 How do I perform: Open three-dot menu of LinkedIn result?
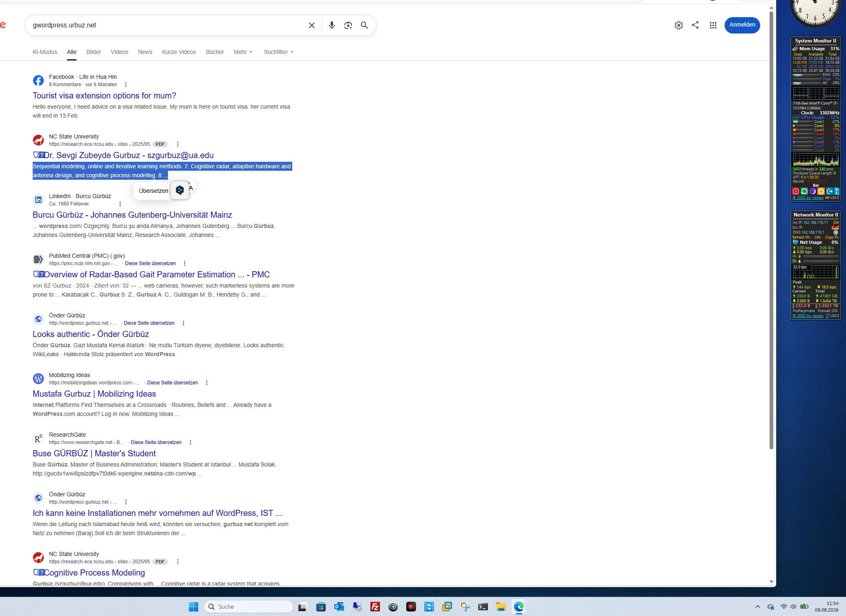[x=120, y=204]
